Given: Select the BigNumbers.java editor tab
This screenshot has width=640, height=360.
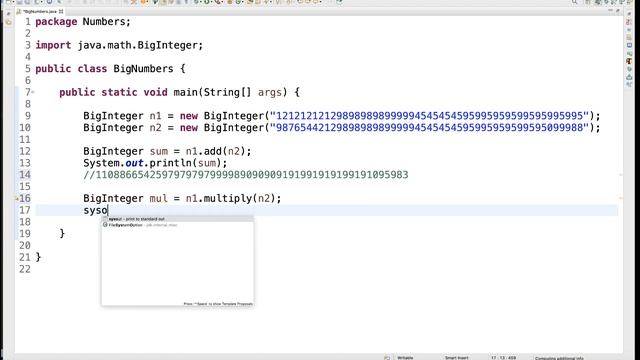Looking at the screenshot, I should pos(40,11).
